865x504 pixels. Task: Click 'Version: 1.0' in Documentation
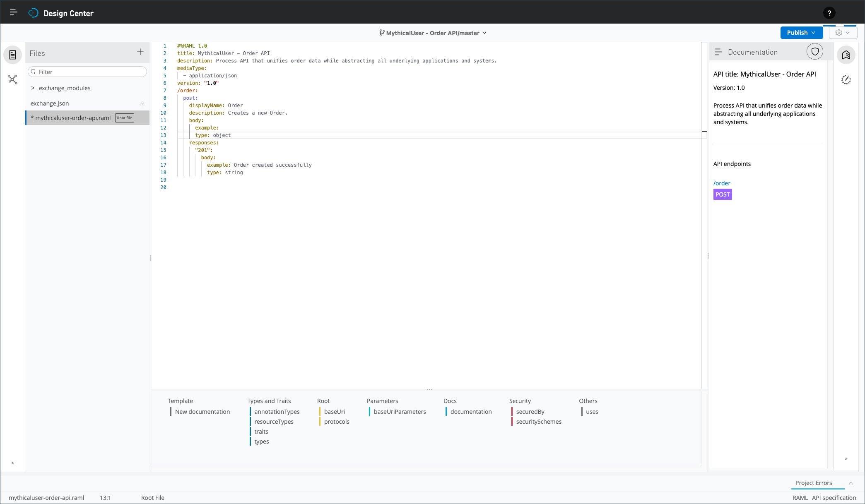pos(729,88)
